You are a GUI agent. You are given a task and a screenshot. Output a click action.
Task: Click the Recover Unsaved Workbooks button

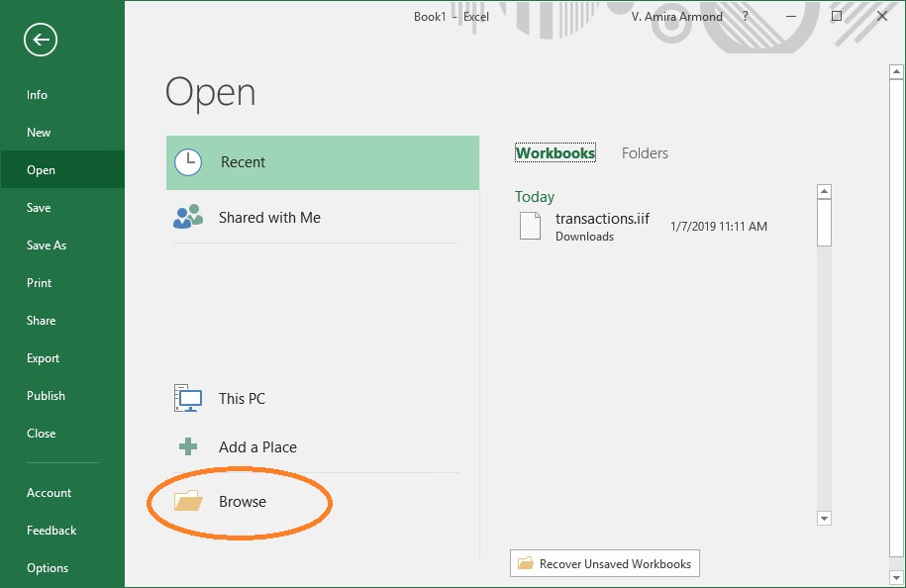click(604, 563)
